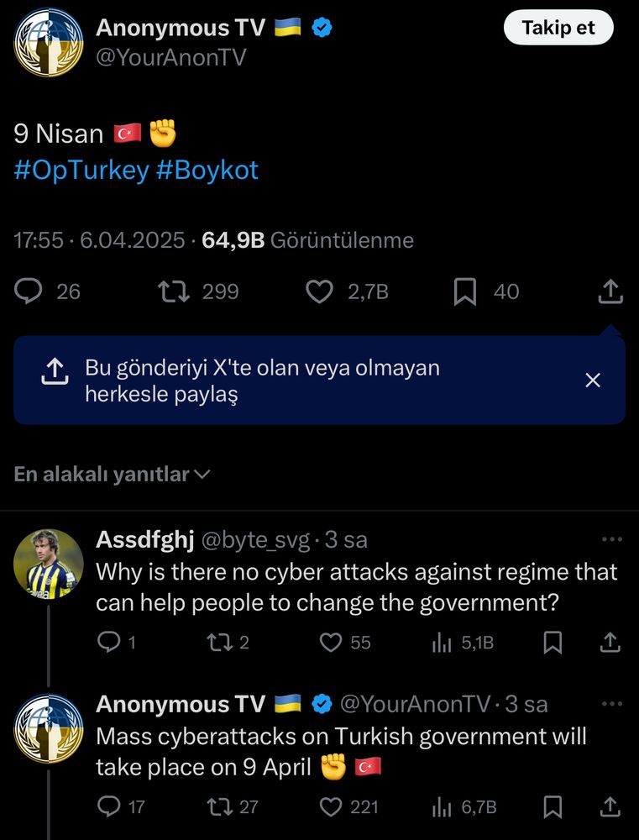This screenshot has height=840, width=639.
Task: View analytics of Assdfghj's reply
Action: click(x=442, y=643)
